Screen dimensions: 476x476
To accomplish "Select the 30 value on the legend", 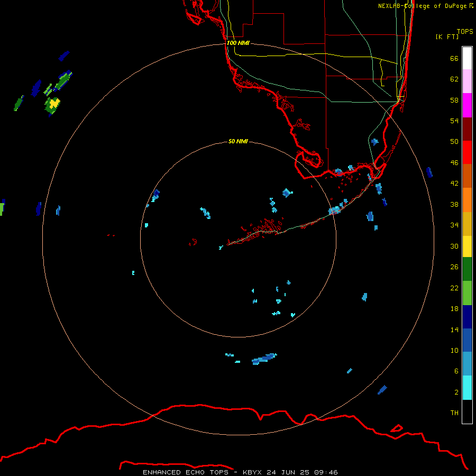I will click(454, 246).
